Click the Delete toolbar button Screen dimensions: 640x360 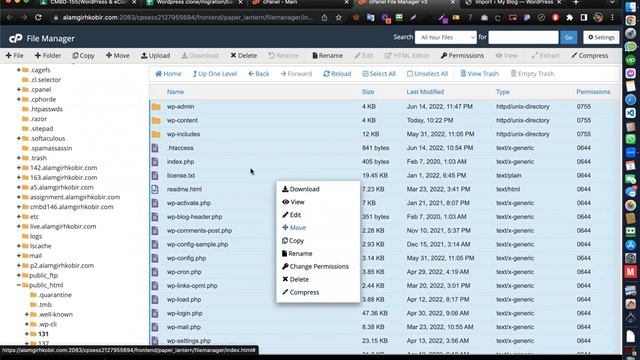(x=244, y=56)
